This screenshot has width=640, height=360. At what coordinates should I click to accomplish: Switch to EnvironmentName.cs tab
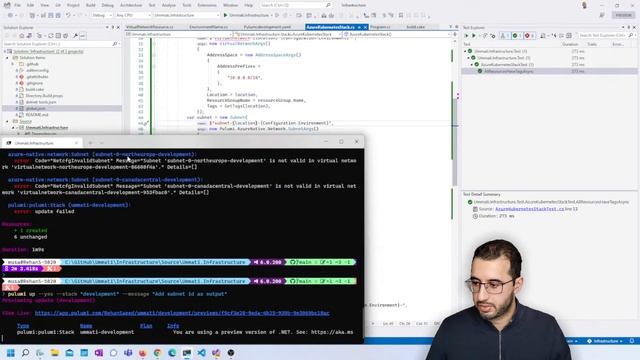pyautogui.click(x=209, y=27)
